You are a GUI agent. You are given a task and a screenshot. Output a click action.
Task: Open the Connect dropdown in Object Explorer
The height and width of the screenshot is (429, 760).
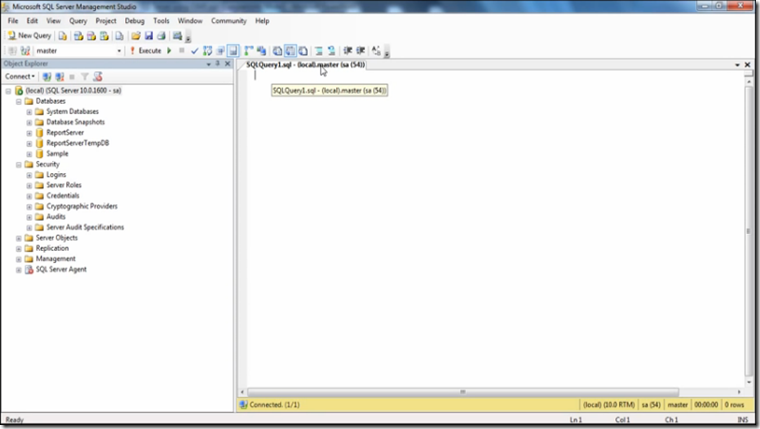(20, 77)
